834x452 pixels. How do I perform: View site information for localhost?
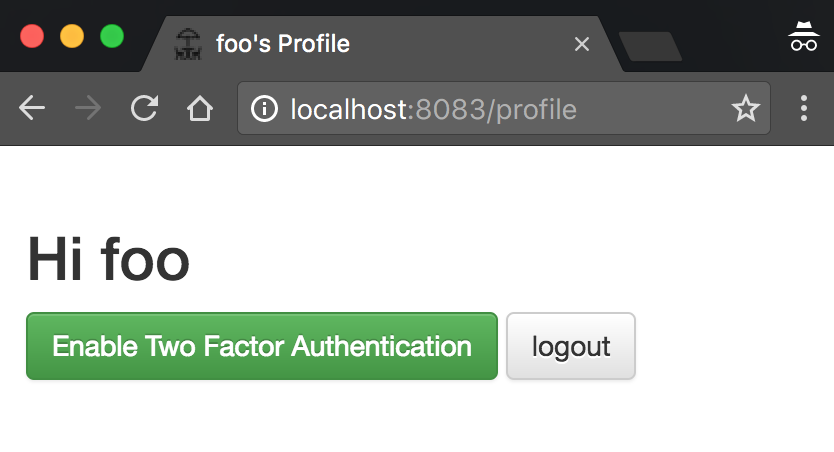[x=264, y=109]
